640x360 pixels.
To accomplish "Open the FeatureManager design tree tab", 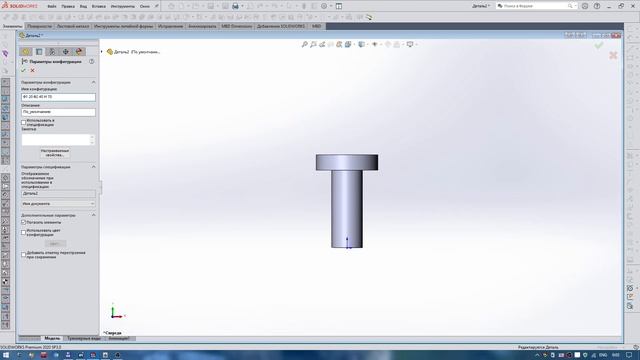I will pyautogui.click(x=26, y=52).
